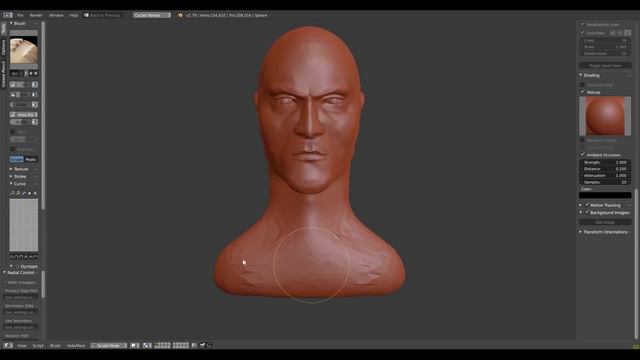Click the unlink brush X icon
The height and width of the screenshot is (360, 640).
click(x=36, y=73)
